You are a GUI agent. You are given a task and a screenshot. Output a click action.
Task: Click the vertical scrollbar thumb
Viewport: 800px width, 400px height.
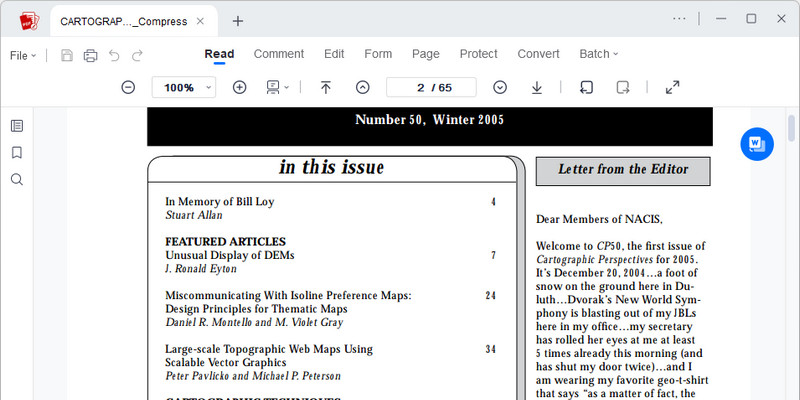coord(791,128)
